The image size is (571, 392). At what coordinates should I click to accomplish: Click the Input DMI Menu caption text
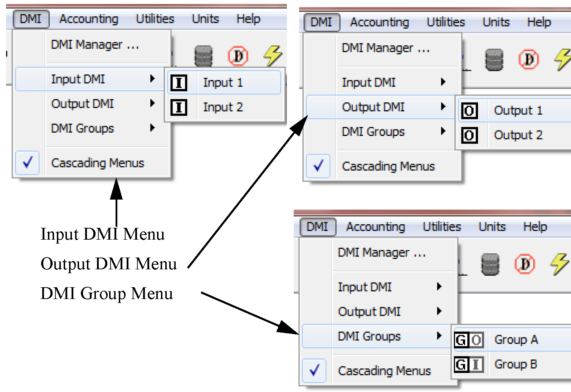pos(102,235)
